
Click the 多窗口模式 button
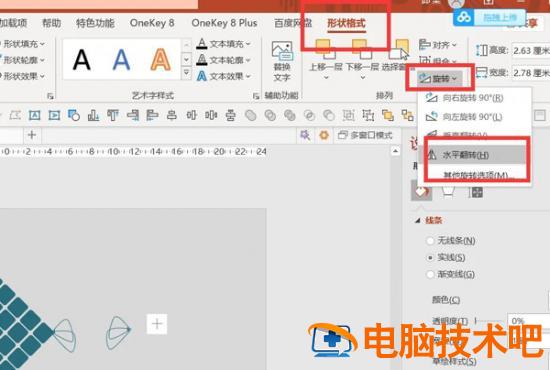(x=365, y=135)
